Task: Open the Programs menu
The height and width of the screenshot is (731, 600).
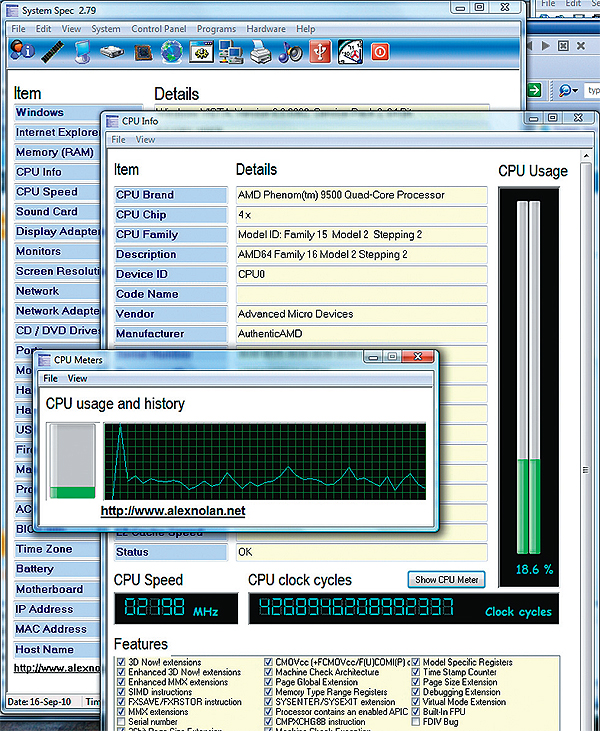Action: pos(216,29)
